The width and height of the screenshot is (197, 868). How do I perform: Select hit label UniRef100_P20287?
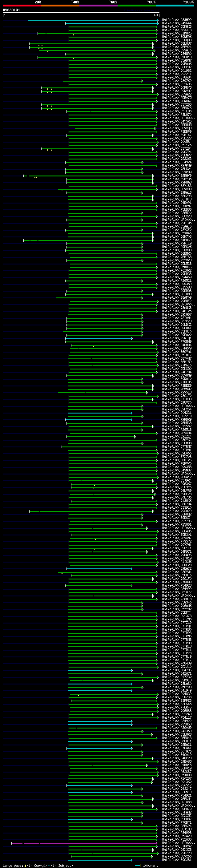pyautogui.click(x=177, y=779)
